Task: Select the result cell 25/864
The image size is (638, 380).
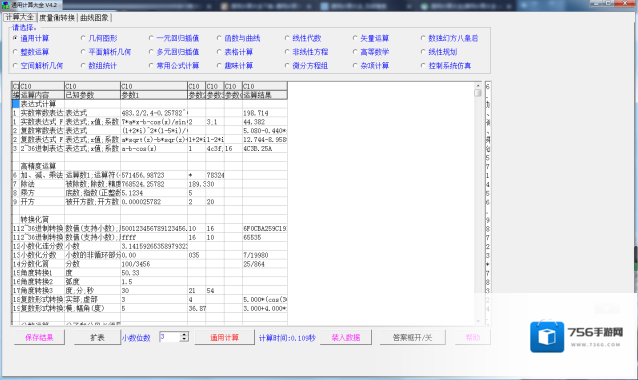Action: click(x=265, y=264)
